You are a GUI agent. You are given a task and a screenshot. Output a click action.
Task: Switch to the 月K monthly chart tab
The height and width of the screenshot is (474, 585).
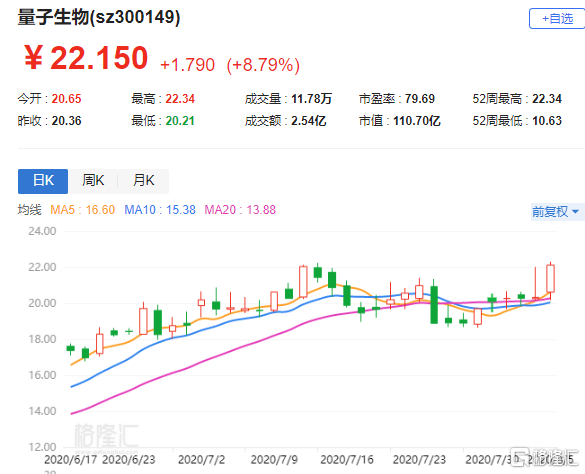144,181
